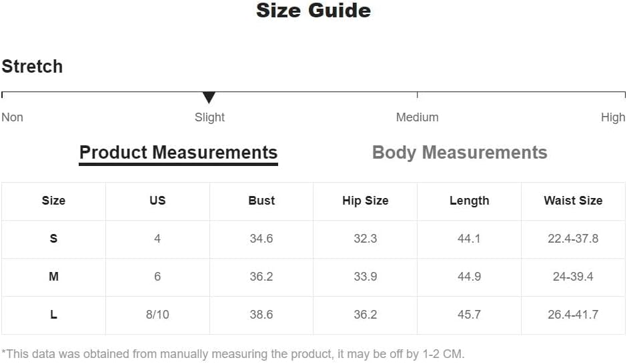
Task: Click the Non stretch label
Action: click(13, 117)
